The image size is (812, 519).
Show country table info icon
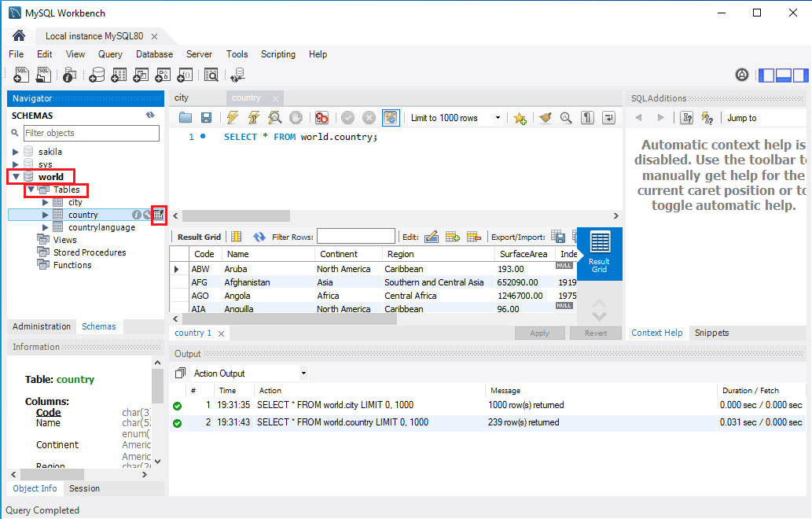coord(136,215)
